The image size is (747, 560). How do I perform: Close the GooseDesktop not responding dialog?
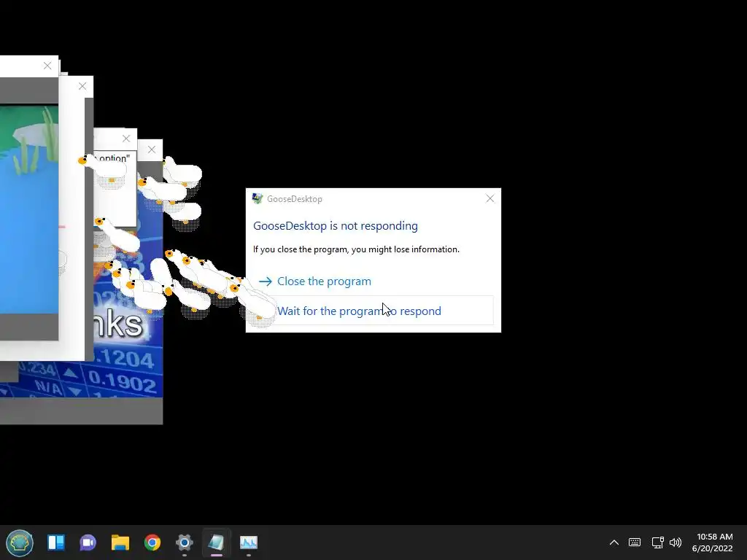click(x=489, y=198)
